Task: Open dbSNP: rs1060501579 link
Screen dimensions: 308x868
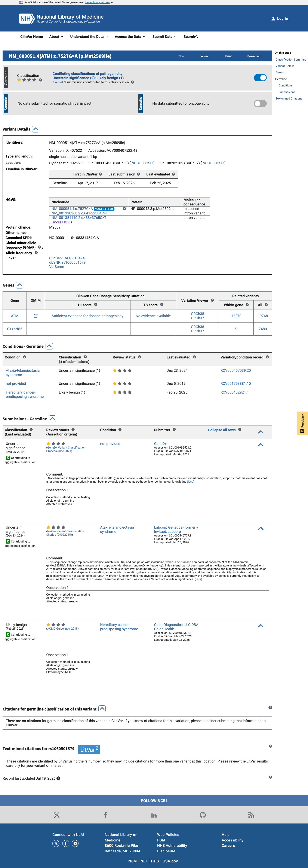Action: coord(67,263)
